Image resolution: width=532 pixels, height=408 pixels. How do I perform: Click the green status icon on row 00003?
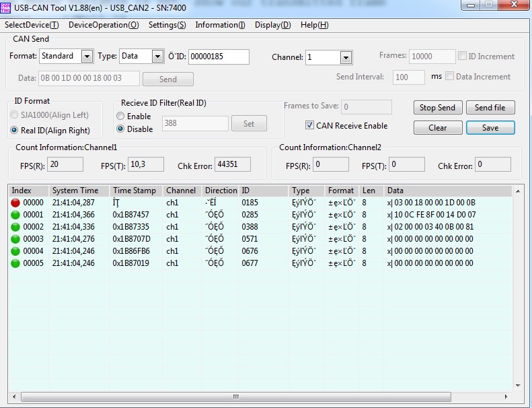pos(15,239)
